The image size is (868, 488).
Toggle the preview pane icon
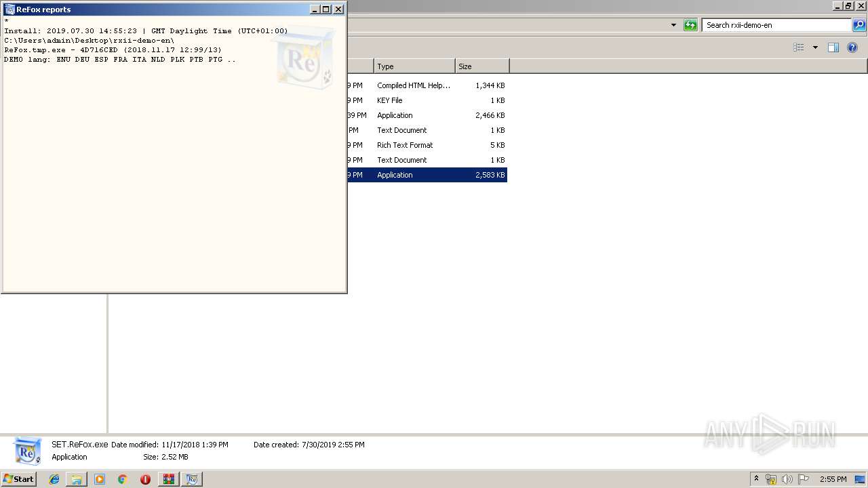click(833, 47)
